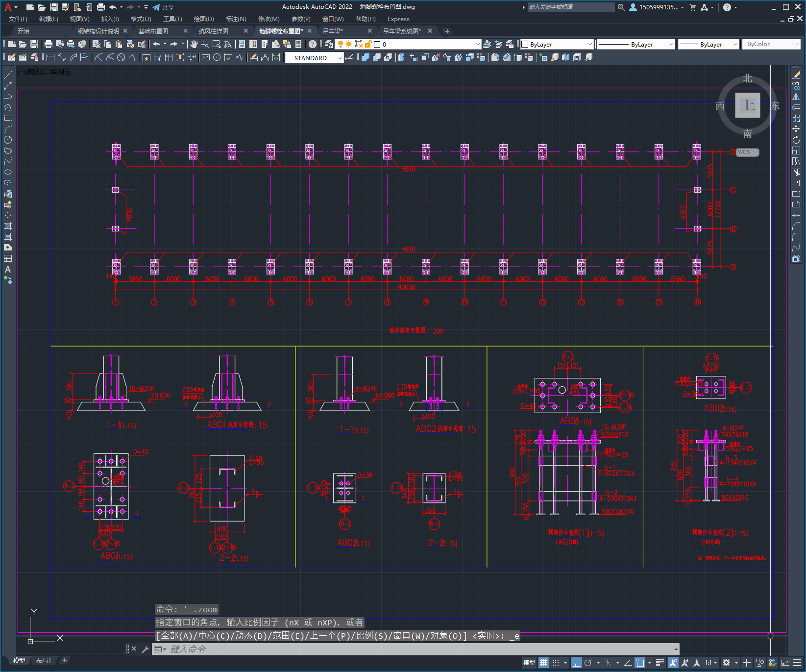Select the Linear dimension tool
The image size is (806, 672).
pyautogui.click(x=50, y=57)
